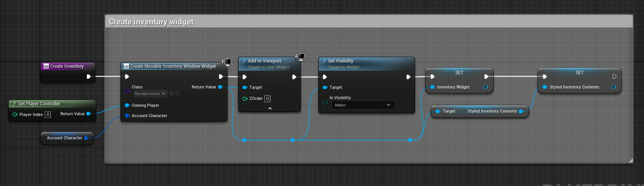644x186 pixels.
Task: Click Styled Inventory Contents input pin on SET
Action: [545, 87]
